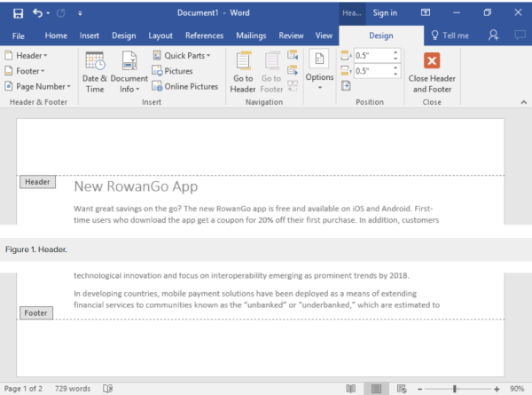532x395 pixels.
Task: Click the Sign in link
Action: 385,13
